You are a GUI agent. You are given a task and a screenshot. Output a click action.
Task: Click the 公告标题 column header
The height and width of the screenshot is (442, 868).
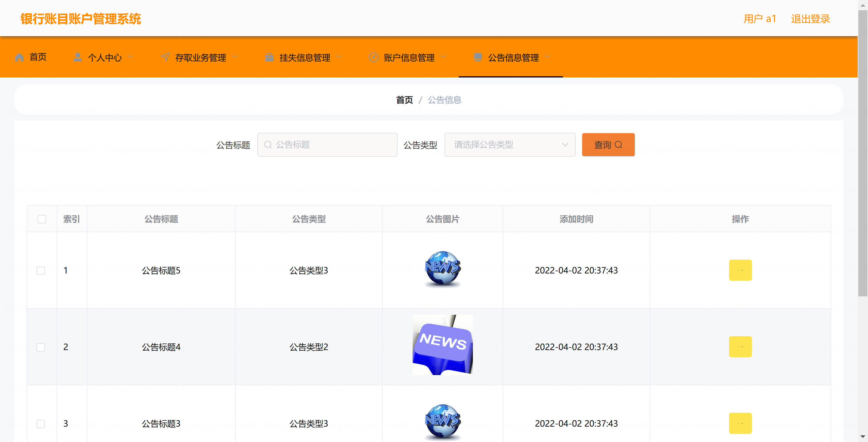click(161, 219)
